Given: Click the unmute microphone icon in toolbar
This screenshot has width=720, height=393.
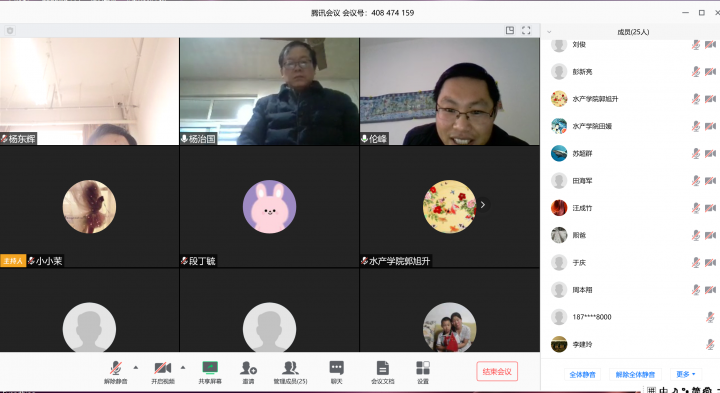Looking at the screenshot, I should click(x=116, y=369).
